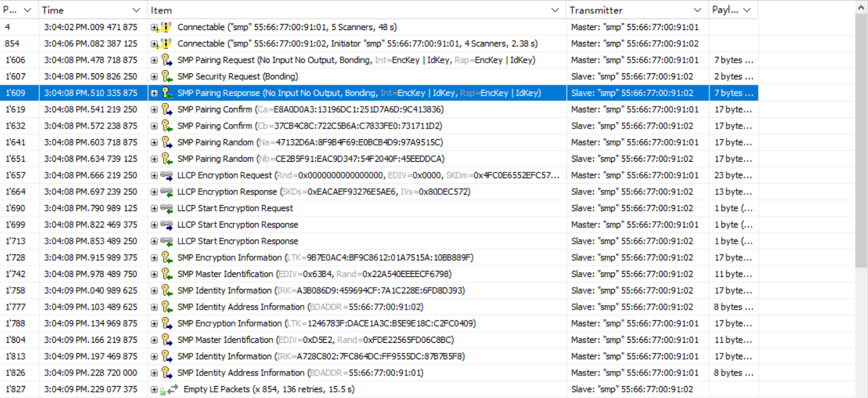The image size is (868, 398).
Task: Expand the Empty LE Packets entry
Action: (x=154, y=389)
